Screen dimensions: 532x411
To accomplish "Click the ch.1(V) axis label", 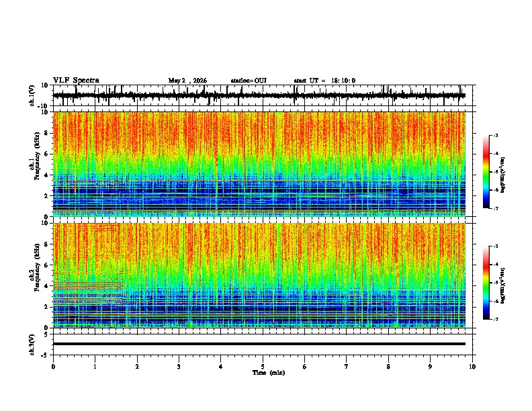I will (x=32, y=95).
